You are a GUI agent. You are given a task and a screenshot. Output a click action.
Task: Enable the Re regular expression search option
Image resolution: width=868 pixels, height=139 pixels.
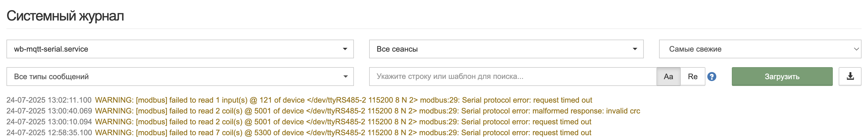point(693,77)
